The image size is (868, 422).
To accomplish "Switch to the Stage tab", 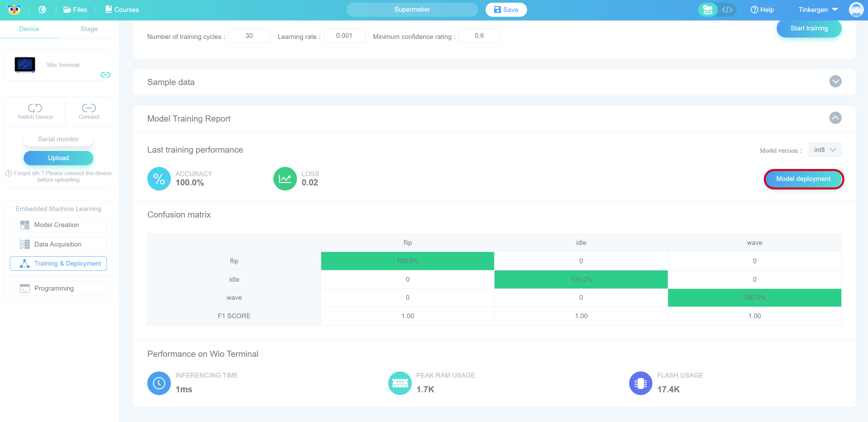I will (89, 29).
